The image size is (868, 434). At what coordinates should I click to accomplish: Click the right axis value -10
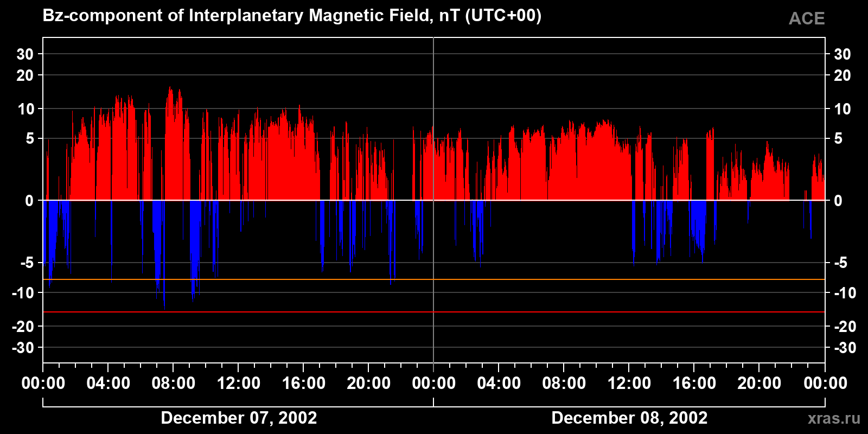coord(845,293)
